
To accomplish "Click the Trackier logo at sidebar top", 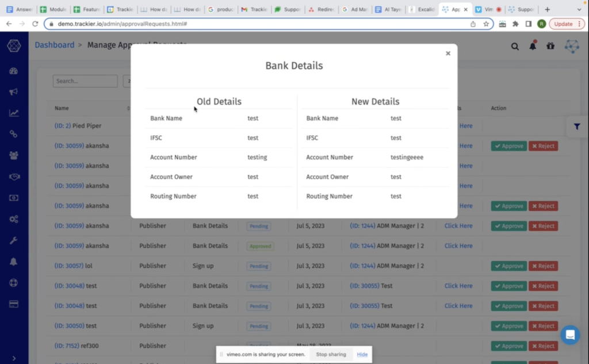I will (x=14, y=45).
